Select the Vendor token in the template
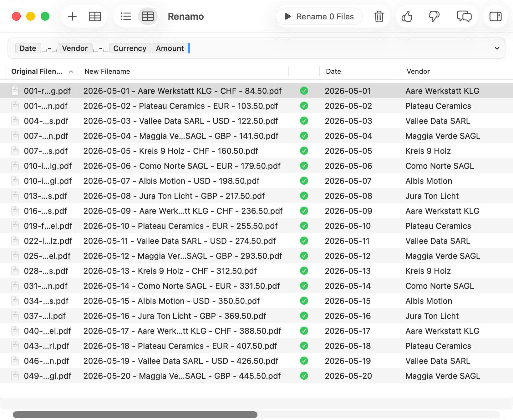This screenshot has width=513, height=420. (75, 48)
